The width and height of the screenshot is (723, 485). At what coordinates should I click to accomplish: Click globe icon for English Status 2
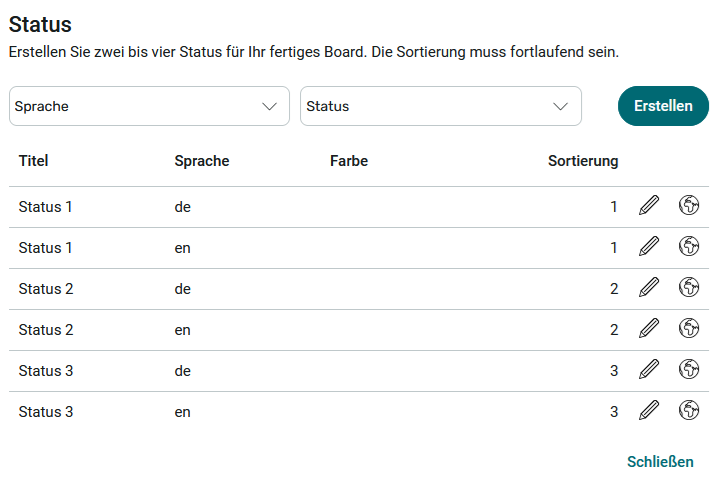(688, 329)
